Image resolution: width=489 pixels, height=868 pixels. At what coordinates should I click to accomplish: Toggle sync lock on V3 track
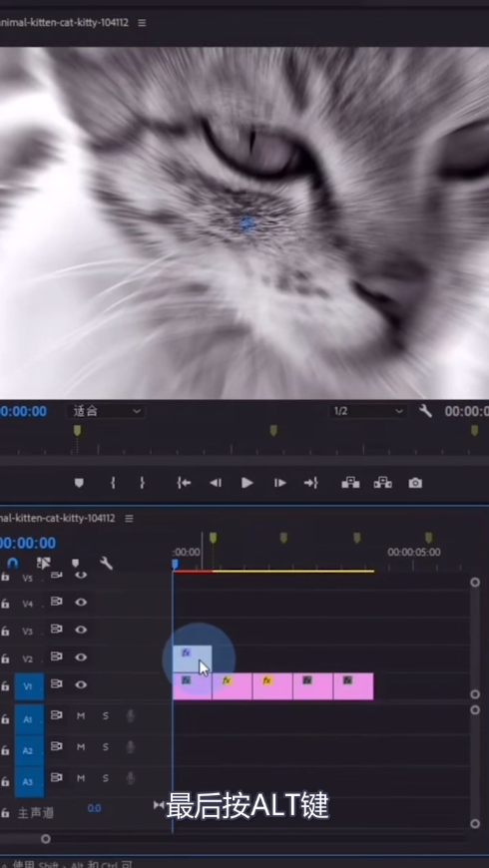pos(57,629)
